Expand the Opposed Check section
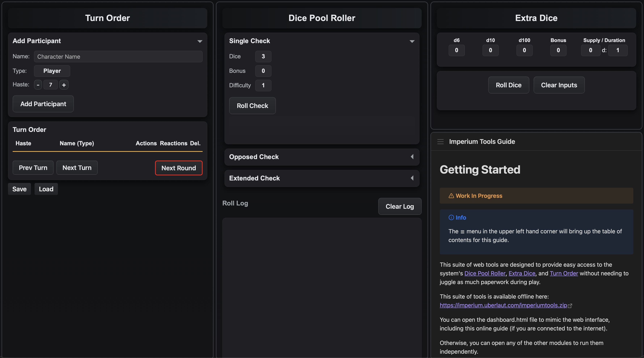644x358 pixels. 412,157
